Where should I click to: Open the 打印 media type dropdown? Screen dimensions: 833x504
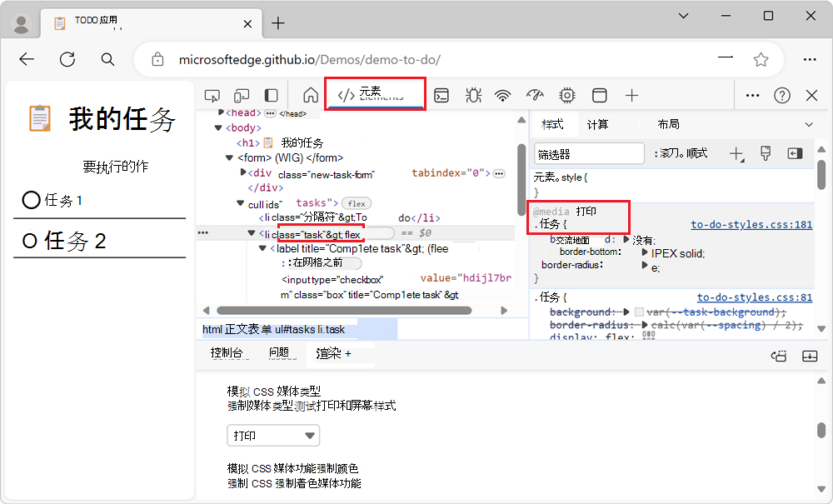(x=273, y=435)
